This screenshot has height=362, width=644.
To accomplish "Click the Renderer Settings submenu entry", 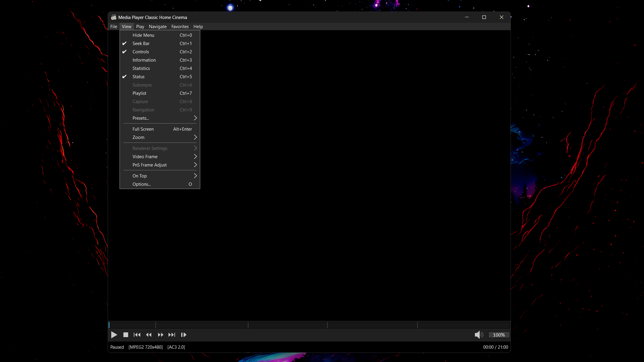I will click(x=160, y=148).
